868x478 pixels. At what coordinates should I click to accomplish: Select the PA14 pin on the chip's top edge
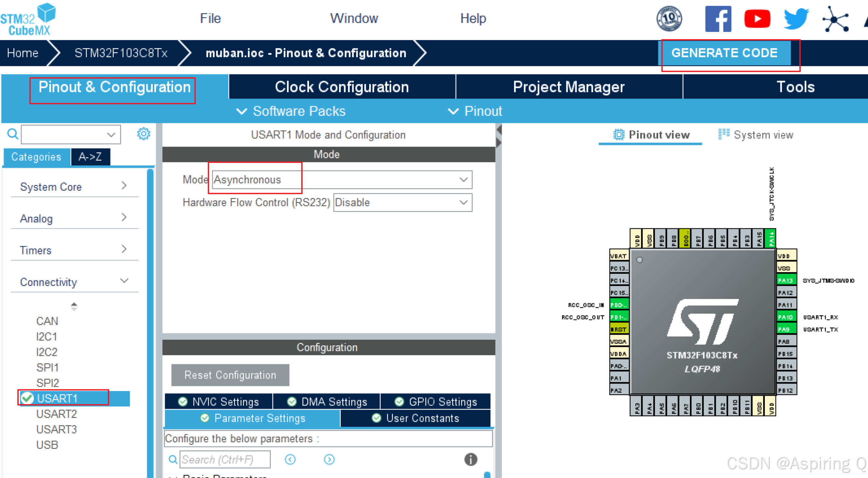pos(770,238)
